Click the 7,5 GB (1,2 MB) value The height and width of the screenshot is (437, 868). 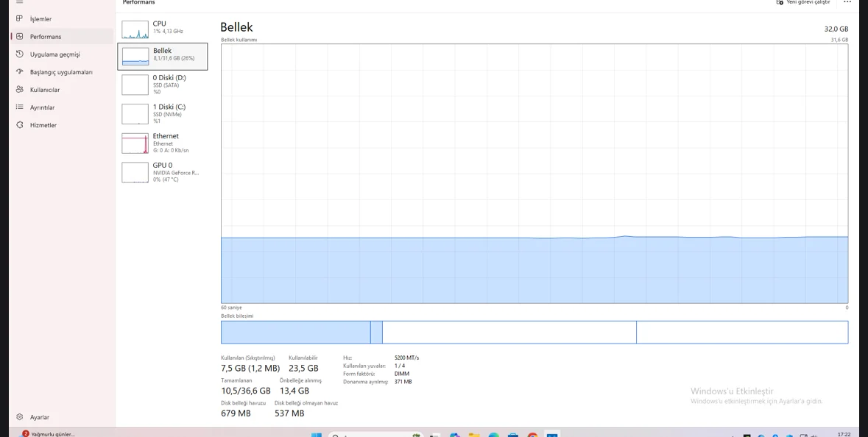point(250,369)
